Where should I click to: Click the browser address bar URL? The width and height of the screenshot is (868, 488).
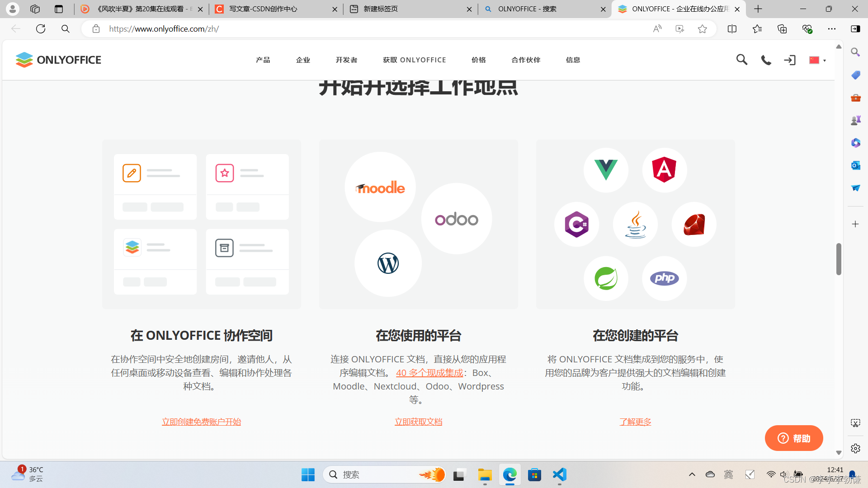tap(164, 29)
